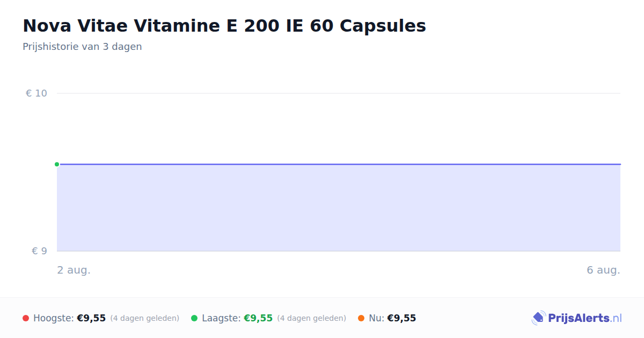The image size is (644, 338).
Task: Click the Nu current price €9,55
Action: [x=401, y=318]
